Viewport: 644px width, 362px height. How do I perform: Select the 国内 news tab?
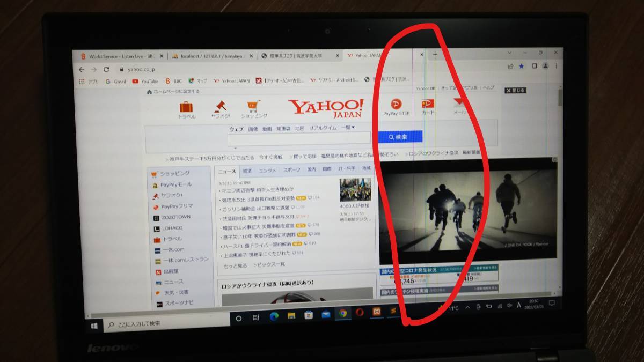click(311, 169)
